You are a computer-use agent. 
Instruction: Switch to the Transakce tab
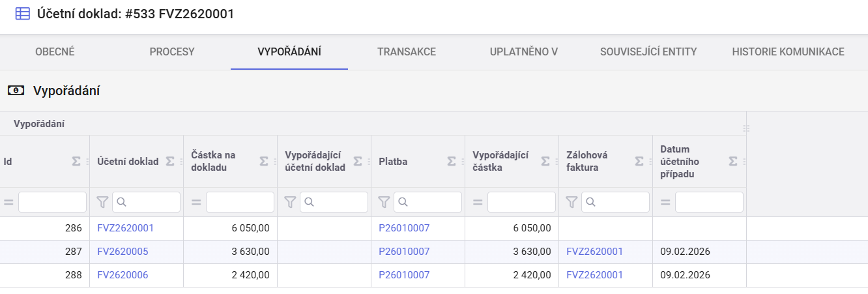pos(406,52)
